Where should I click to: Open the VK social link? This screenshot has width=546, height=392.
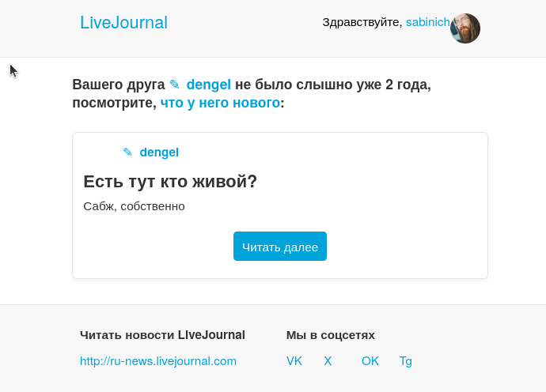(x=294, y=361)
